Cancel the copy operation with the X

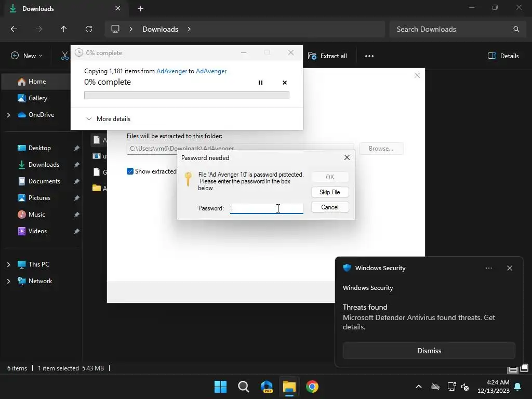[x=285, y=83]
